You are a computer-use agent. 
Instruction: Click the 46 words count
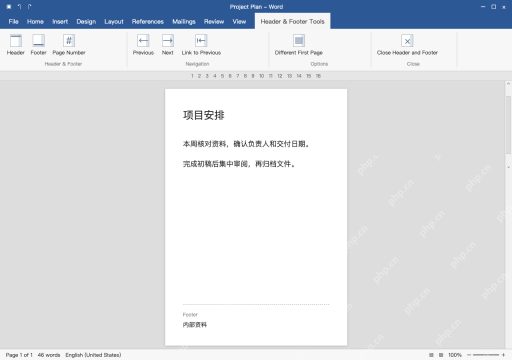tap(49, 355)
